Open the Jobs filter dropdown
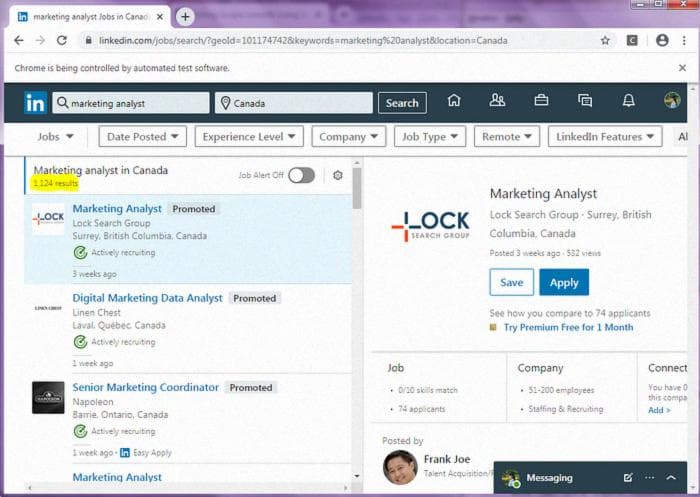 (x=55, y=137)
